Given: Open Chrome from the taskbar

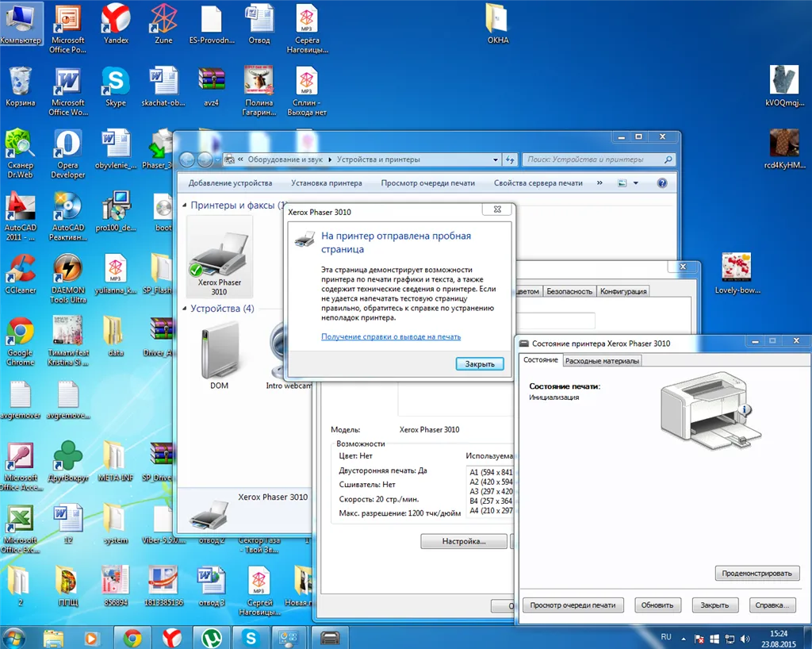Looking at the screenshot, I should point(132,638).
